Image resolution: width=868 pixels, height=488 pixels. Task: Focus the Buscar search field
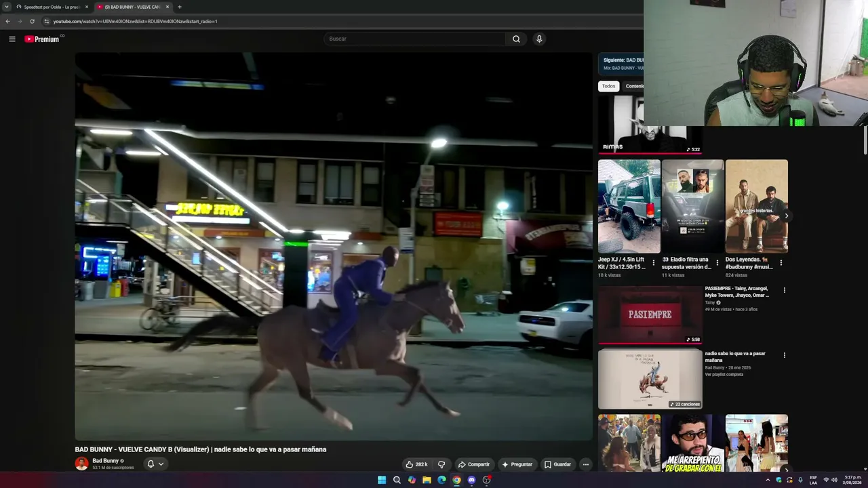point(415,39)
